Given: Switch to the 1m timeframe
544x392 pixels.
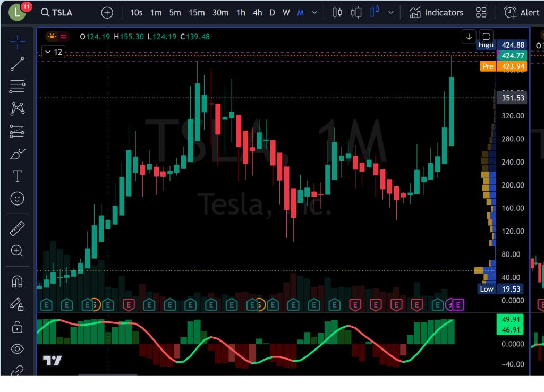Looking at the screenshot, I should [x=156, y=13].
